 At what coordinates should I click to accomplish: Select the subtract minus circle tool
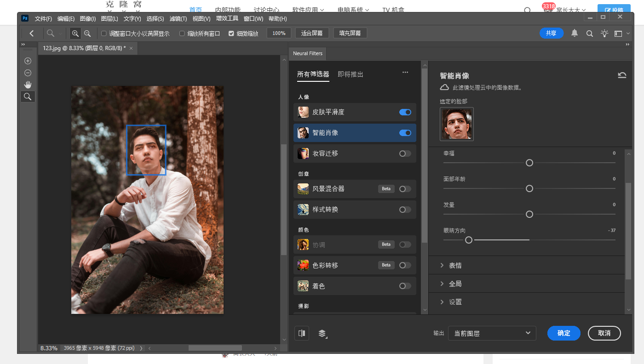tap(28, 73)
